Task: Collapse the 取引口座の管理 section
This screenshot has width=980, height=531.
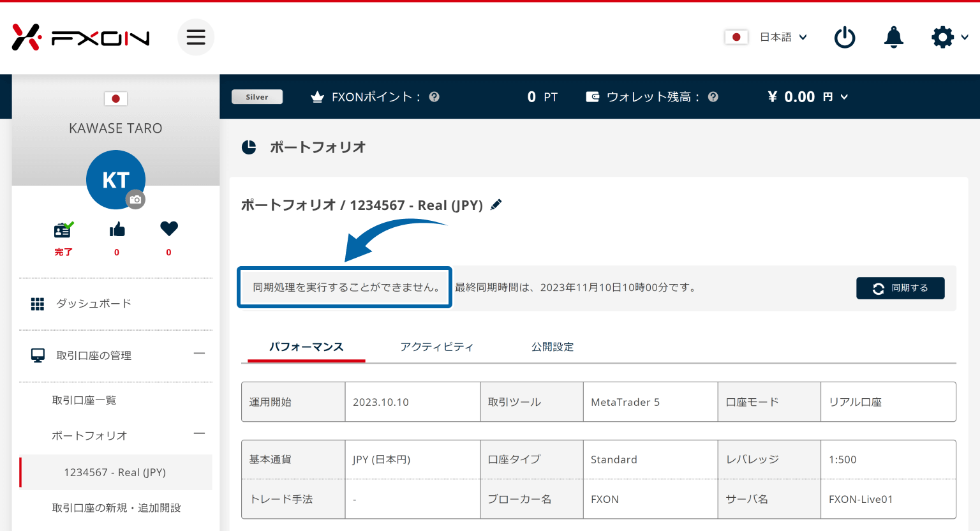Action: click(x=200, y=354)
